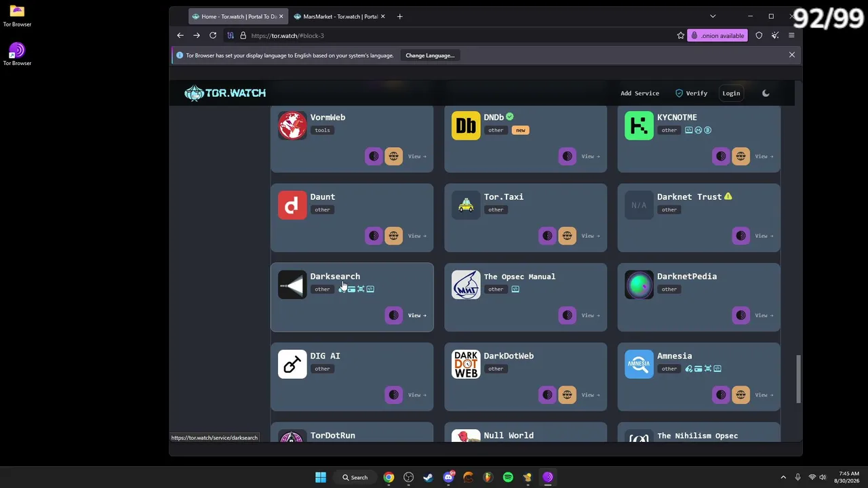Open a new browser tab
The height and width of the screenshot is (488, 868).
399,16
